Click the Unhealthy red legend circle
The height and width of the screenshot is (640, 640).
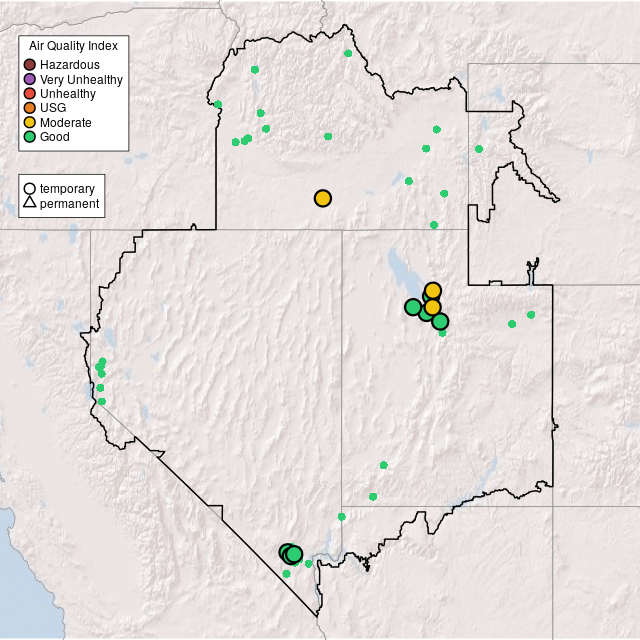[x=30, y=94]
